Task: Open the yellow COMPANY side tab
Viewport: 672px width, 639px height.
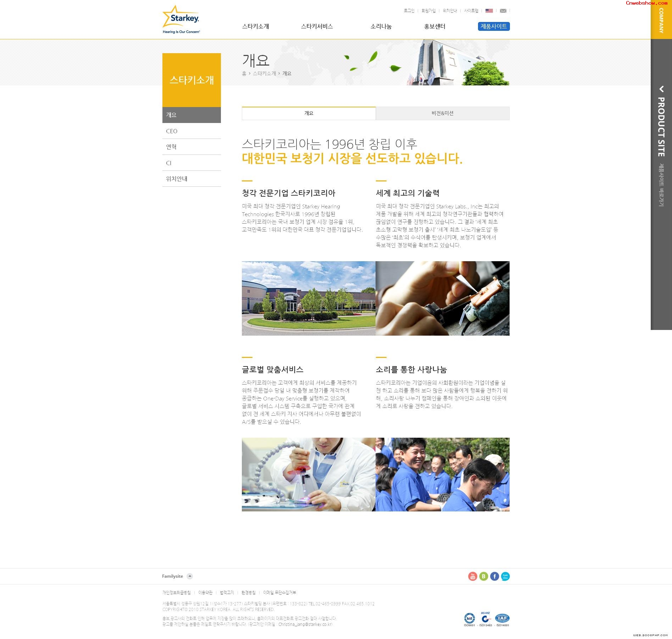Action: coord(661,19)
